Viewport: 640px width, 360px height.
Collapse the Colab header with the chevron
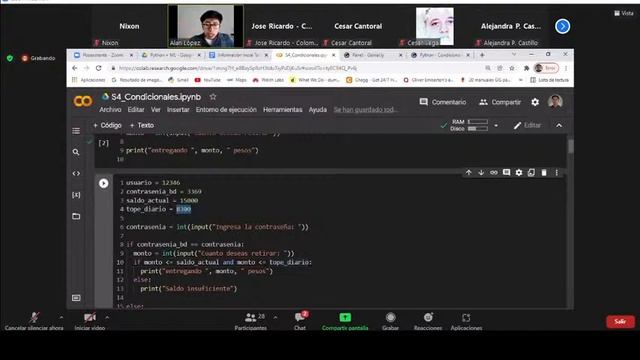point(559,125)
